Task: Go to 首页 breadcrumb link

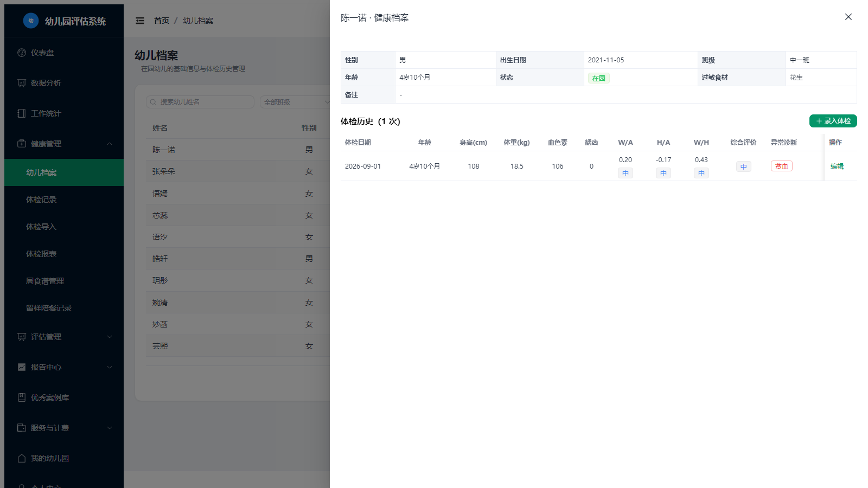Action: click(x=162, y=21)
